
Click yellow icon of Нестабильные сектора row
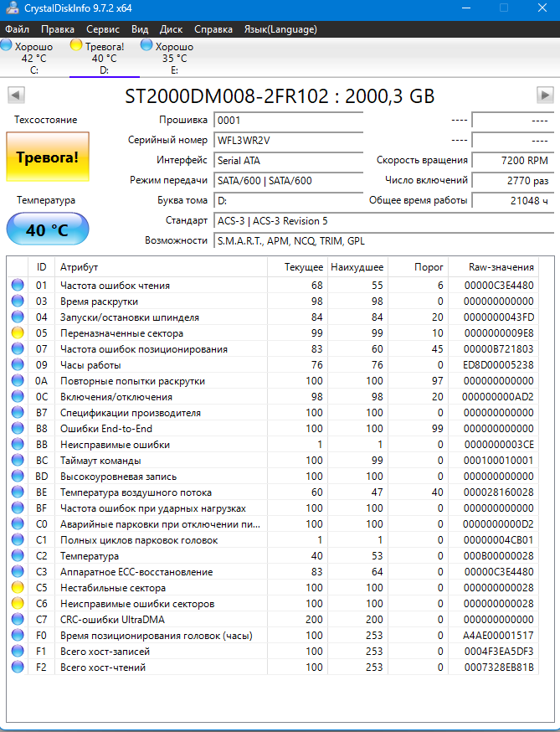tap(18, 587)
